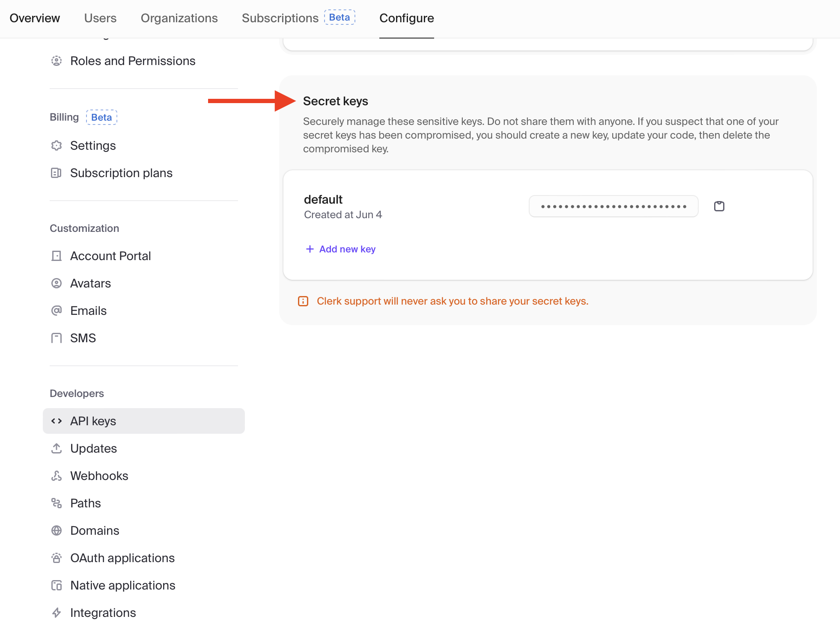
Task: Select the API keys sidebar item
Action: pyautogui.click(x=143, y=421)
